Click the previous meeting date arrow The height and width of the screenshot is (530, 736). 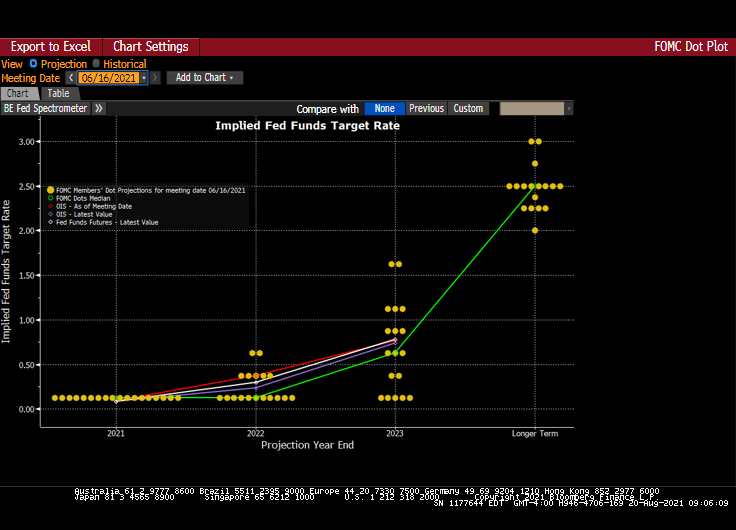[x=71, y=78]
